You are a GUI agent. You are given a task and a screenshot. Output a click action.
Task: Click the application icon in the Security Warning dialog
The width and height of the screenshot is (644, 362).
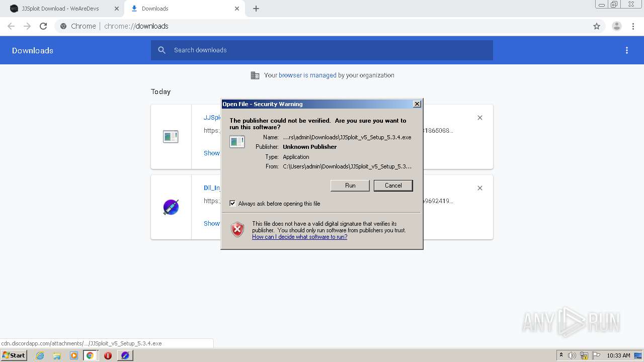(237, 142)
